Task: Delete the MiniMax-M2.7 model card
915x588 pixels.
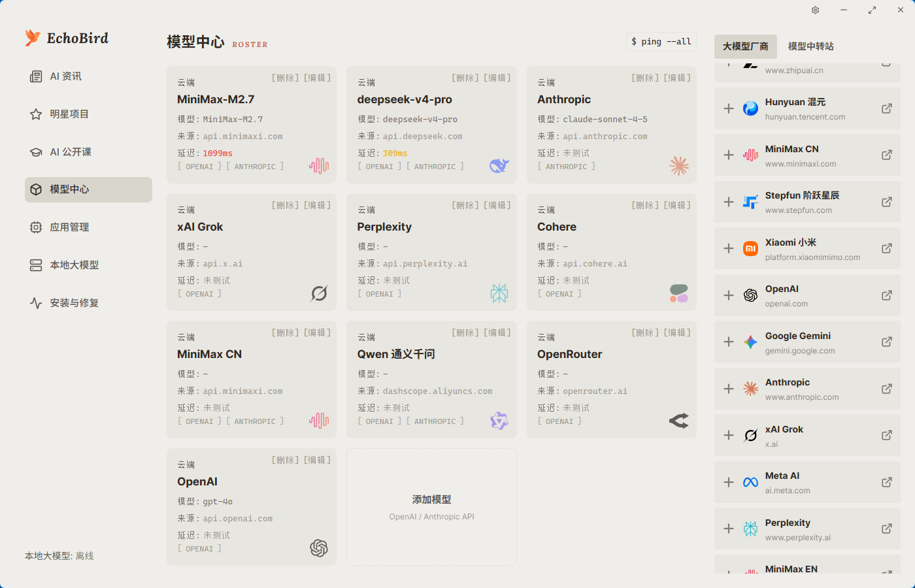Action: [285, 78]
